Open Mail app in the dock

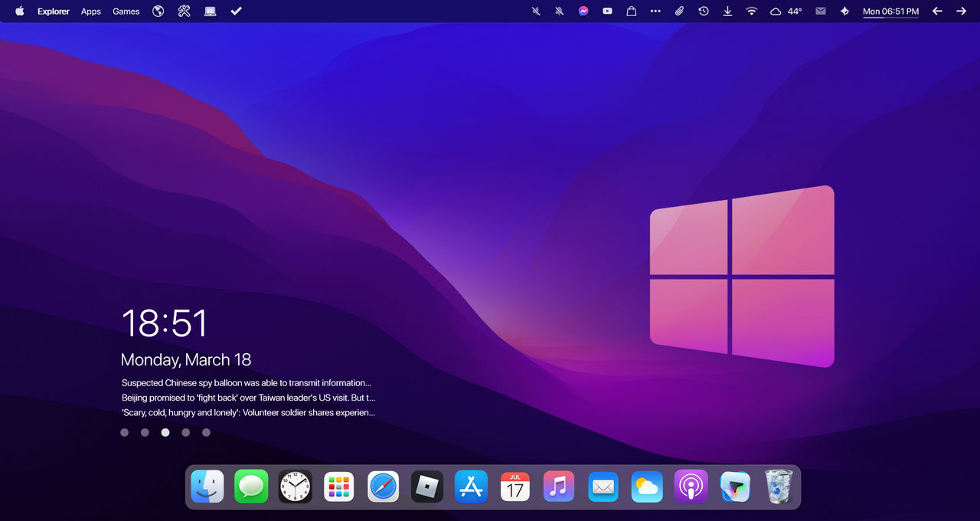603,487
